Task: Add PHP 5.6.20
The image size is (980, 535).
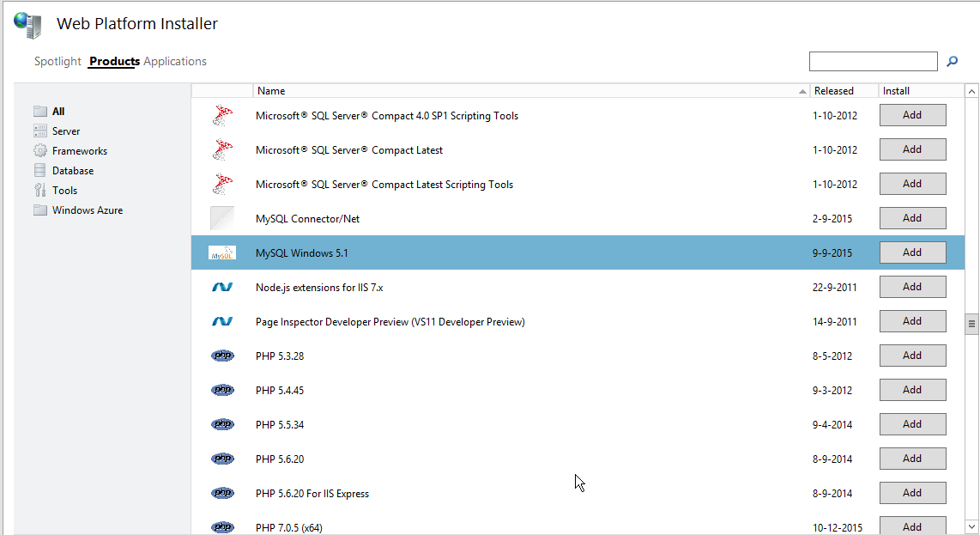Action: [912, 459]
